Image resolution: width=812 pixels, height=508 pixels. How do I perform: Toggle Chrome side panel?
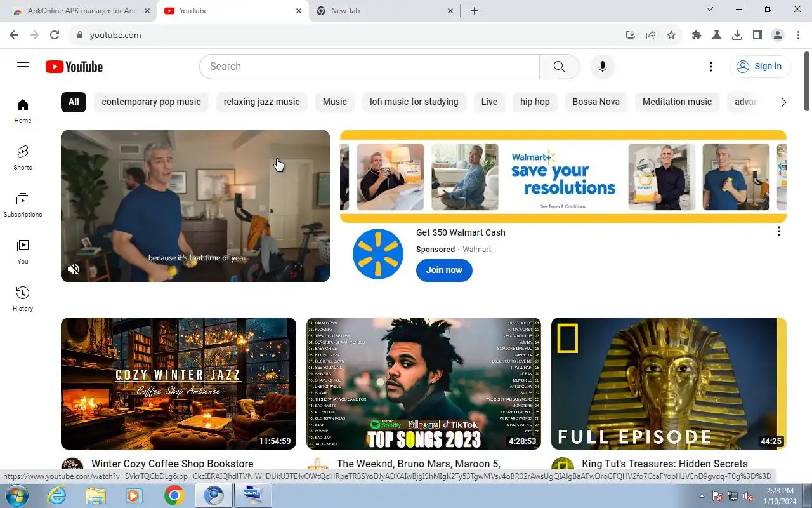(757, 35)
